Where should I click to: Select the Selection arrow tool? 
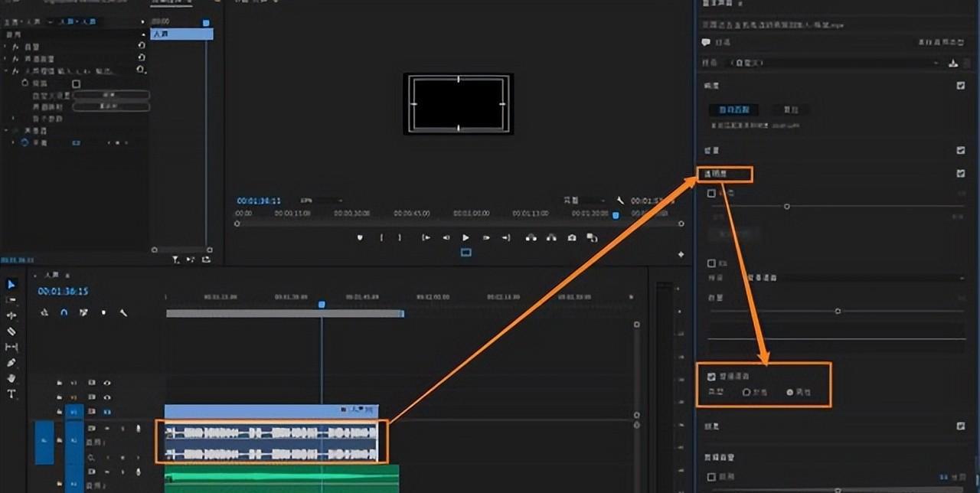point(11,285)
